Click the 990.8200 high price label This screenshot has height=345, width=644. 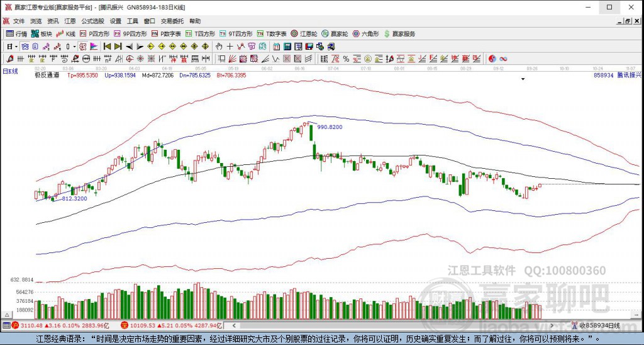[x=330, y=127]
